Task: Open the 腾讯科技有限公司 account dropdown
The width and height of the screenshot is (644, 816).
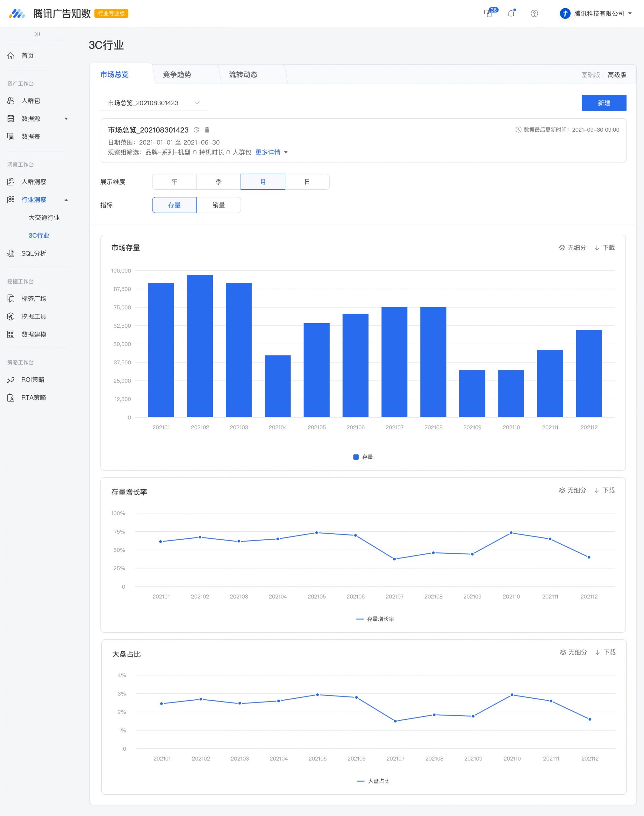Action: click(596, 14)
